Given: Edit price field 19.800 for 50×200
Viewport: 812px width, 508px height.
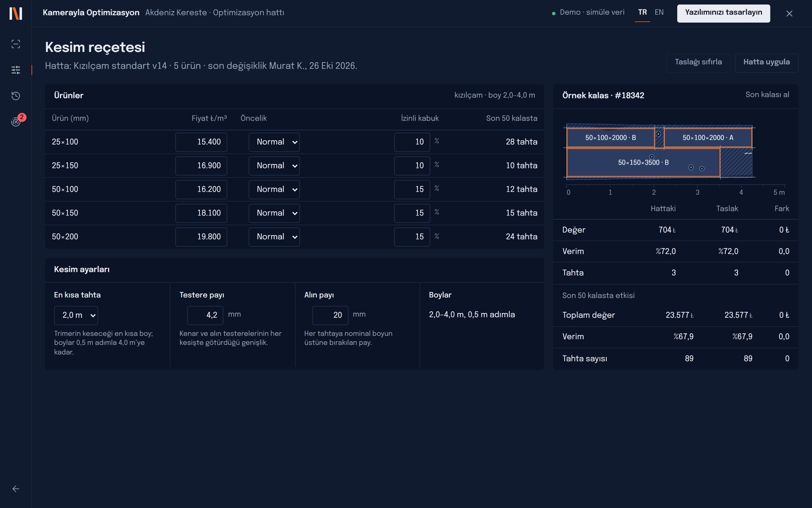Looking at the screenshot, I should click(x=201, y=237).
